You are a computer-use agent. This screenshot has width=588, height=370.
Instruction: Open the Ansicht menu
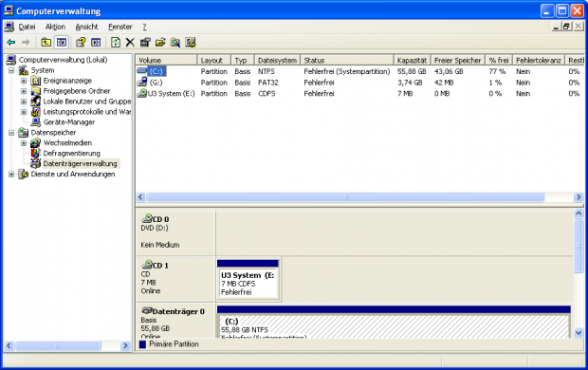pyautogui.click(x=86, y=27)
